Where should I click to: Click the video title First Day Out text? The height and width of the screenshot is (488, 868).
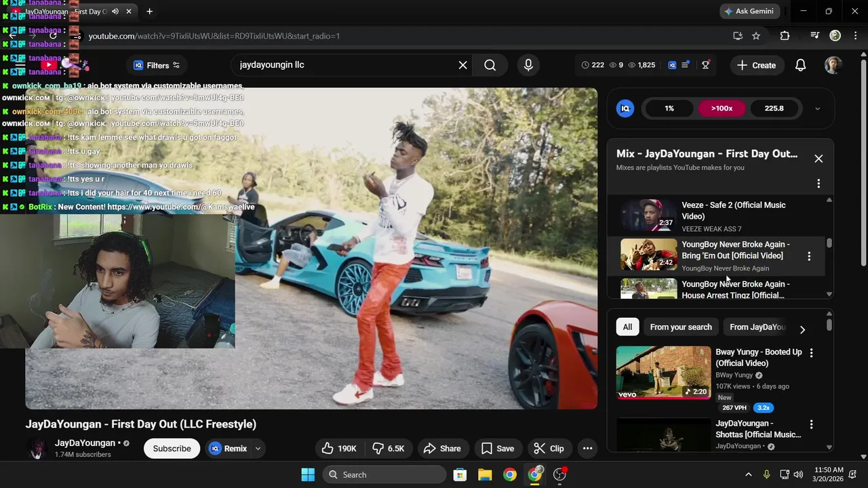[140, 424]
